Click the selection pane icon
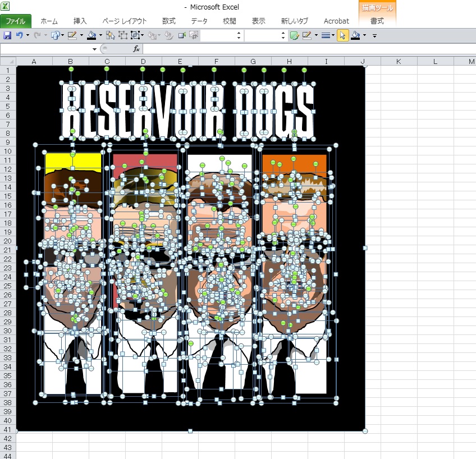476x459 pixels. click(110, 35)
